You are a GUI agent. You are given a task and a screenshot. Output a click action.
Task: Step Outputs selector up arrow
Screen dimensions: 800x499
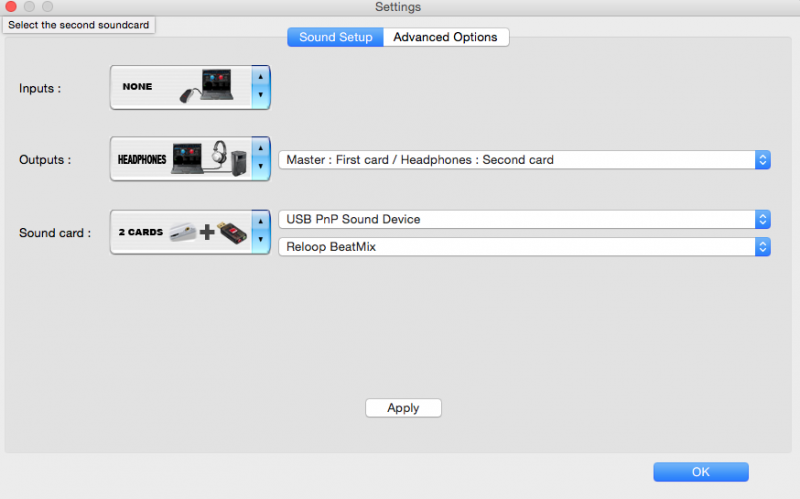tap(261, 148)
